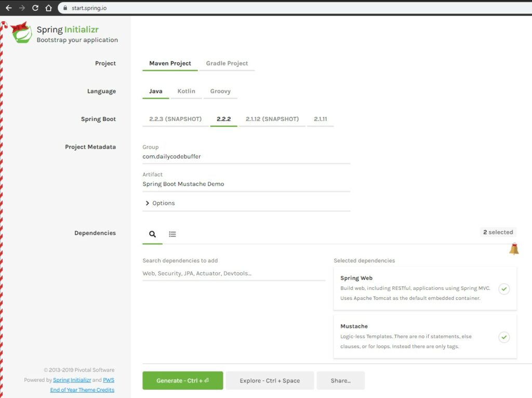
Task: Switch to the dependency list view icon
Action: (x=172, y=234)
